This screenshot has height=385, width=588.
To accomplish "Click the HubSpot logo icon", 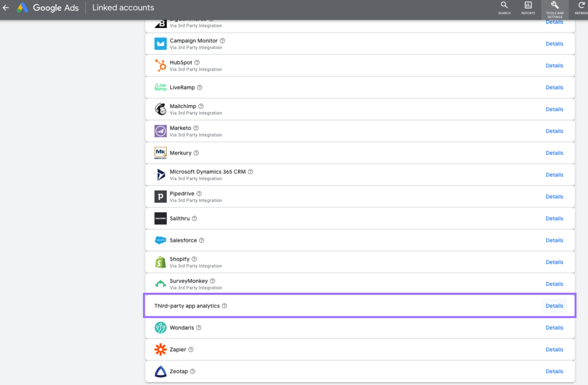I will pos(160,65).
